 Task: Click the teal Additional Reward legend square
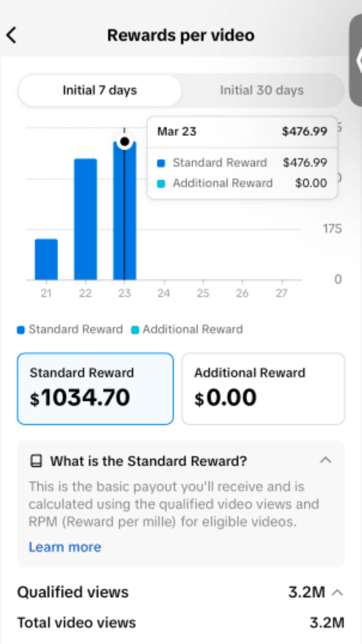[x=135, y=330]
